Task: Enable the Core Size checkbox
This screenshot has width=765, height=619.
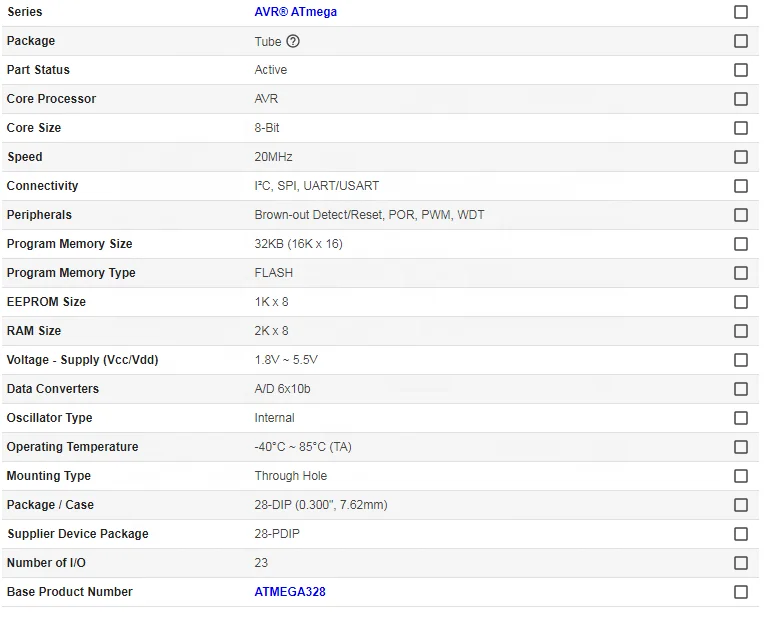Action: [741, 128]
